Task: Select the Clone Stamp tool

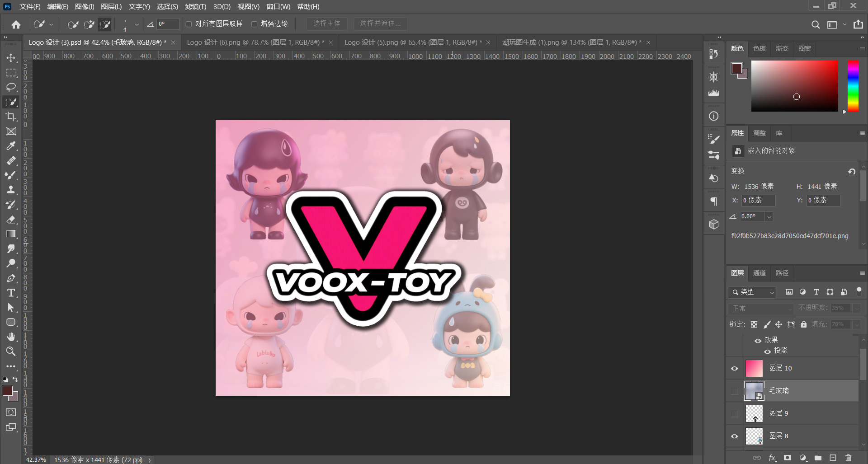Action: 11,190
